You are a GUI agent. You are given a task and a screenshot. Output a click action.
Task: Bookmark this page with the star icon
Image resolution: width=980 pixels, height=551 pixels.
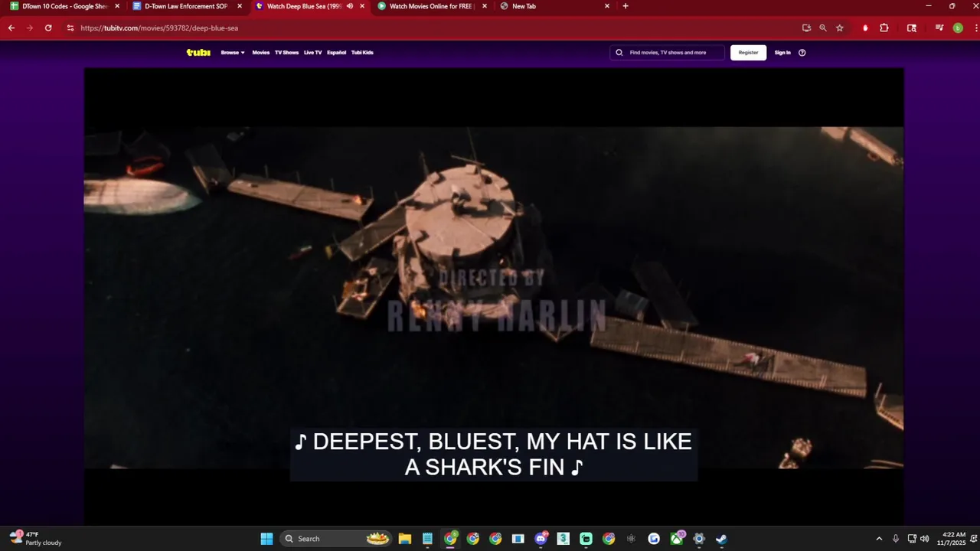(x=840, y=28)
